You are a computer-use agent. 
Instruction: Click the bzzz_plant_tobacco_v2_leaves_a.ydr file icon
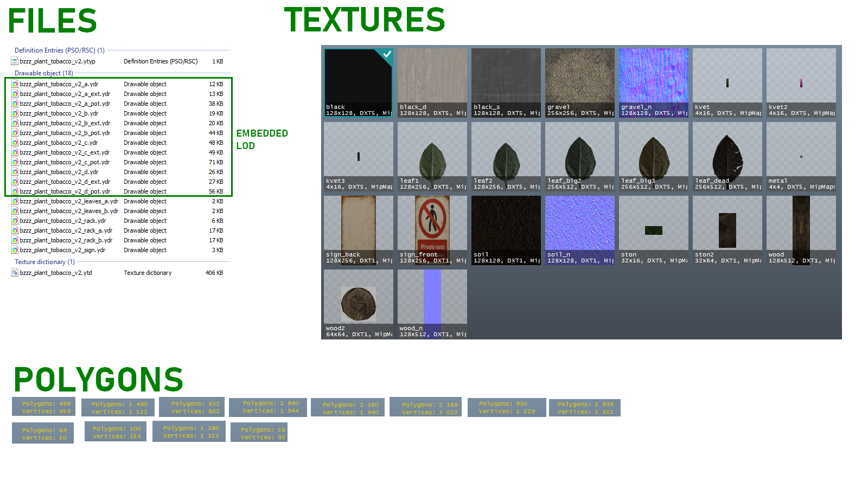point(15,201)
